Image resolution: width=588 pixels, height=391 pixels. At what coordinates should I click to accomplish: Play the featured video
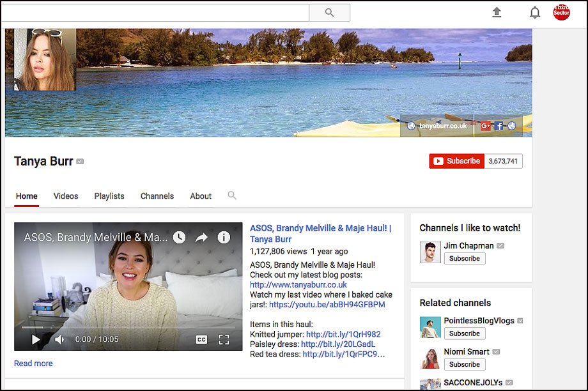(36, 340)
